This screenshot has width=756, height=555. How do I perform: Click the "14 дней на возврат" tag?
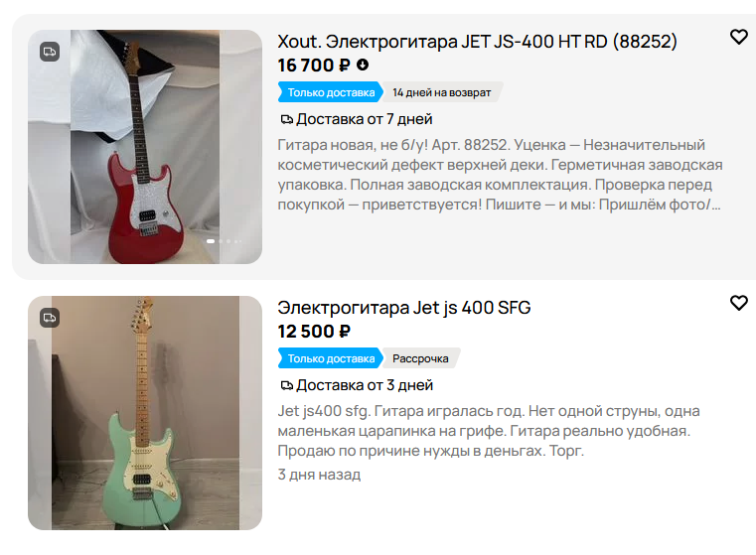click(x=442, y=92)
